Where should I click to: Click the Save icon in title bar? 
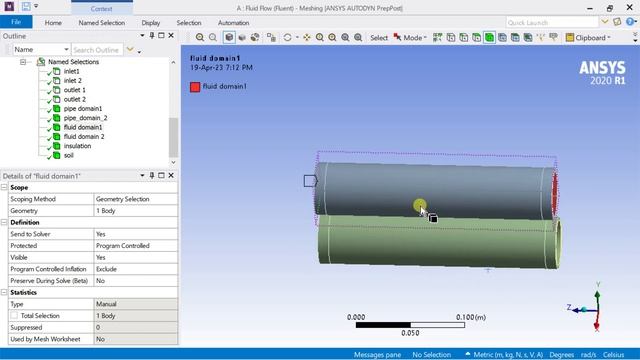(x=26, y=7)
